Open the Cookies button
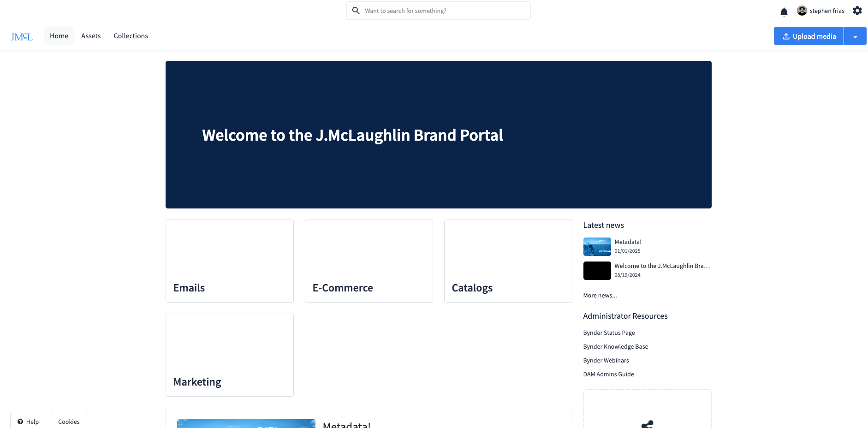Viewport: 868px width, 428px height. 69,421
